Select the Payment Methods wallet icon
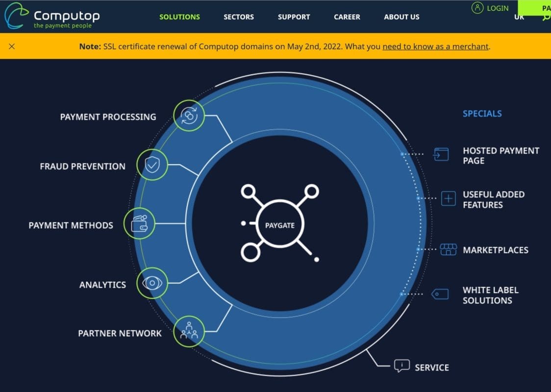 tap(139, 224)
